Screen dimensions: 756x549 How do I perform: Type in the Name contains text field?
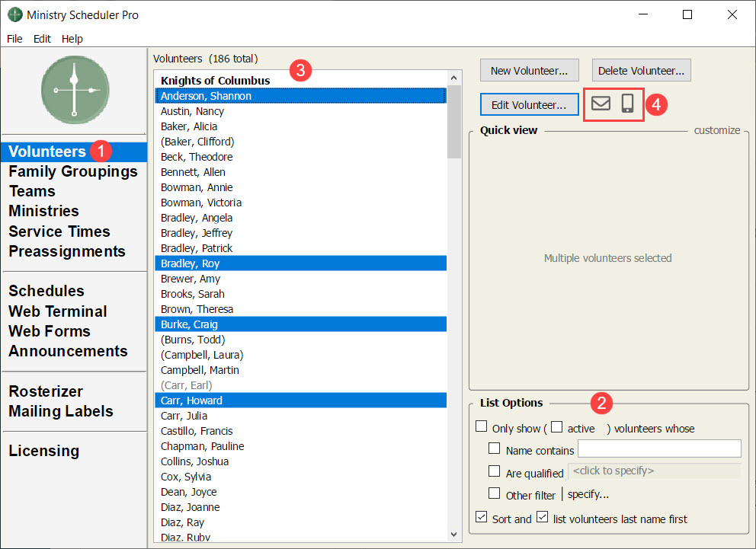(659, 448)
